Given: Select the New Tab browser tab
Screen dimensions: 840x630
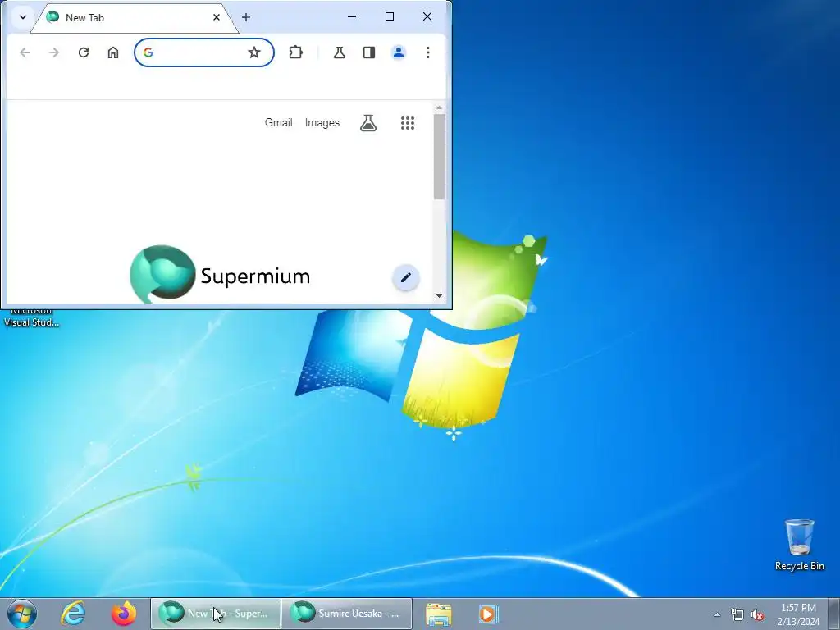Looking at the screenshot, I should tap(134, 18).
